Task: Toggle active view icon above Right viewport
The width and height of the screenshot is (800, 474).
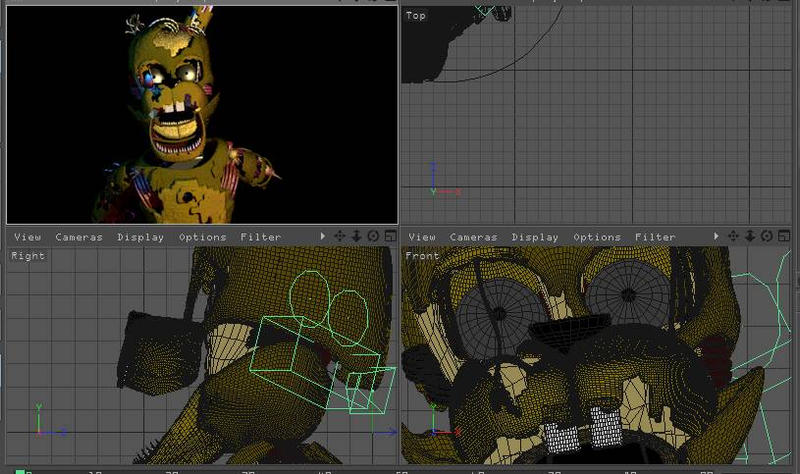Action: pos(390,236)
